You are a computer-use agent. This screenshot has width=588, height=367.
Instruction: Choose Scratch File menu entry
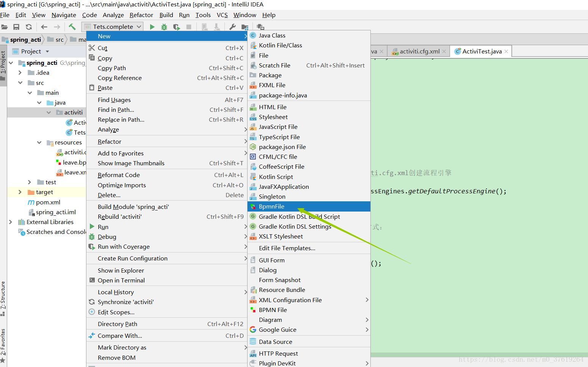click(x=309, y=66)
